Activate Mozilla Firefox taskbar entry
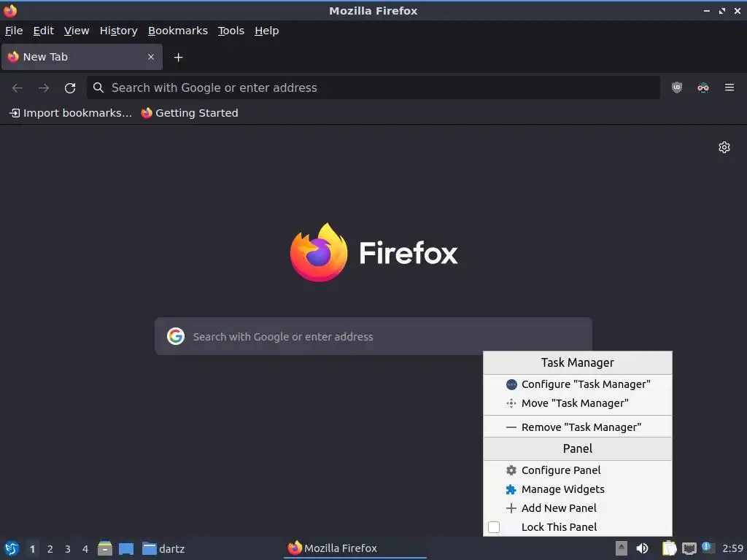747x560 pixels. point(355,548)
